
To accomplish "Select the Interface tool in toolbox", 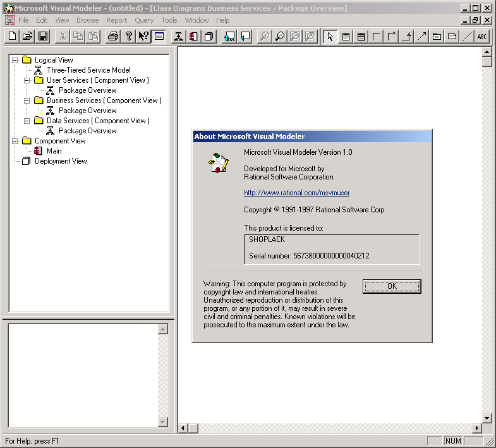I will tap(361, 37).
